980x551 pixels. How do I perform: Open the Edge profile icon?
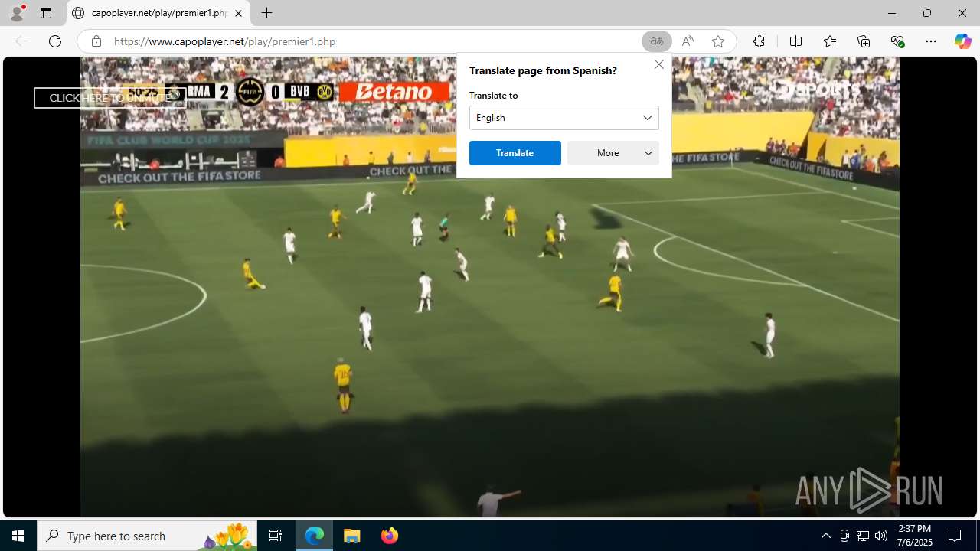coord(17,13)
